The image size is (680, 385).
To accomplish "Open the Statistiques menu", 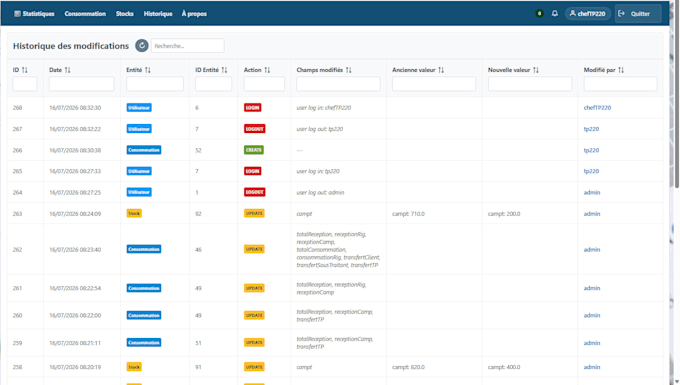I will [34, 14].
